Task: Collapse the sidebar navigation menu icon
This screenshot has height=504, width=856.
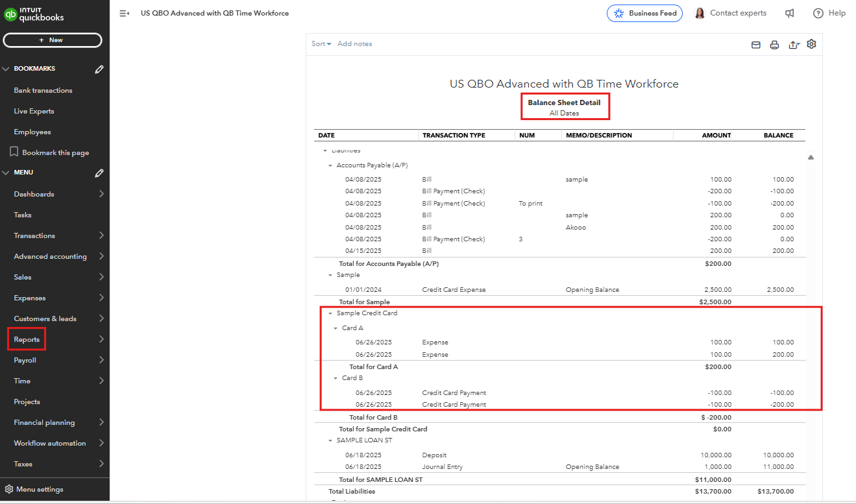Action: (x=124, y=13)
